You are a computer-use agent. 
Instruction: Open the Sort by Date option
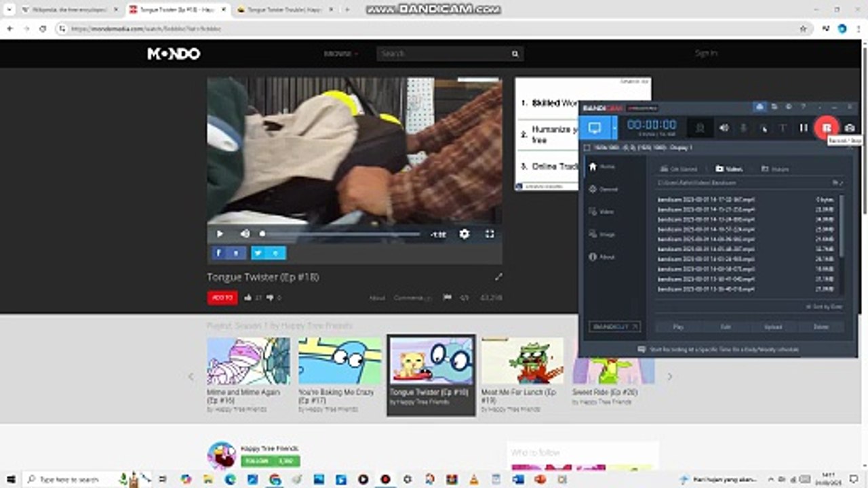click(x=824, y=307)
